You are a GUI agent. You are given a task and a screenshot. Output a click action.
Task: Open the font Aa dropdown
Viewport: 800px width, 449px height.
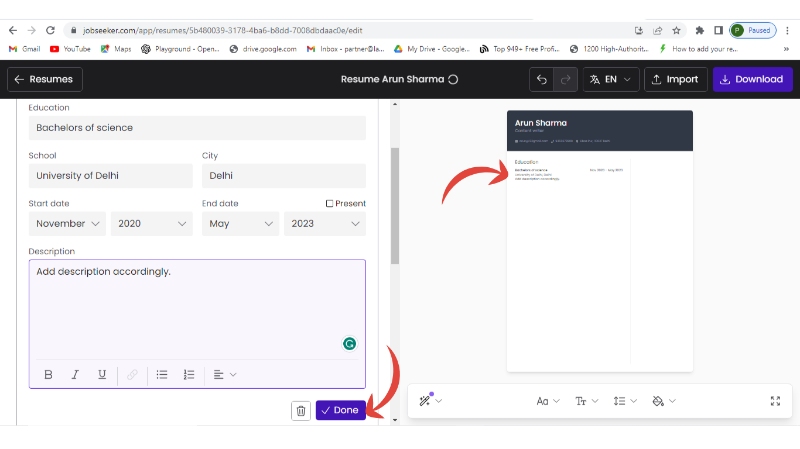[x=547, y=401]
